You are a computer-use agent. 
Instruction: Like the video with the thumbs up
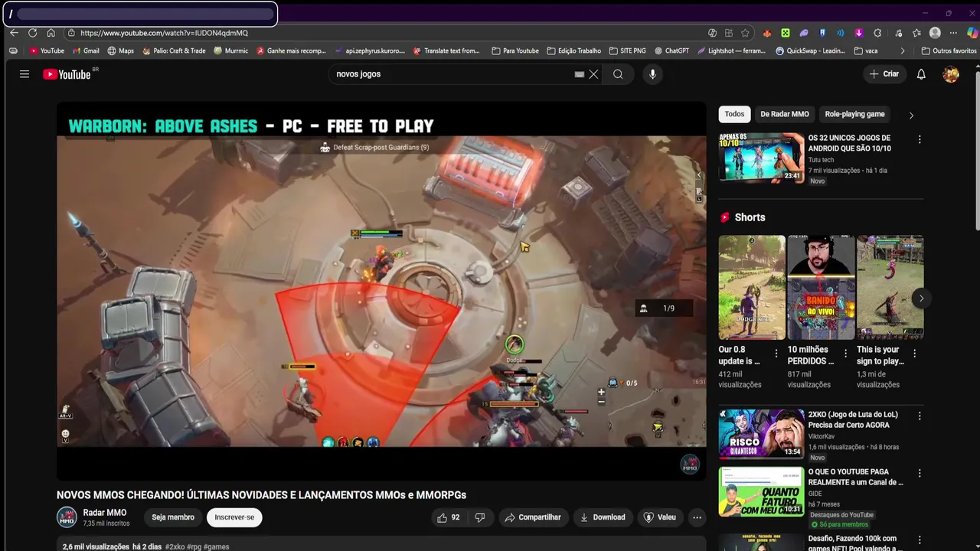click(x=448, y=517)
